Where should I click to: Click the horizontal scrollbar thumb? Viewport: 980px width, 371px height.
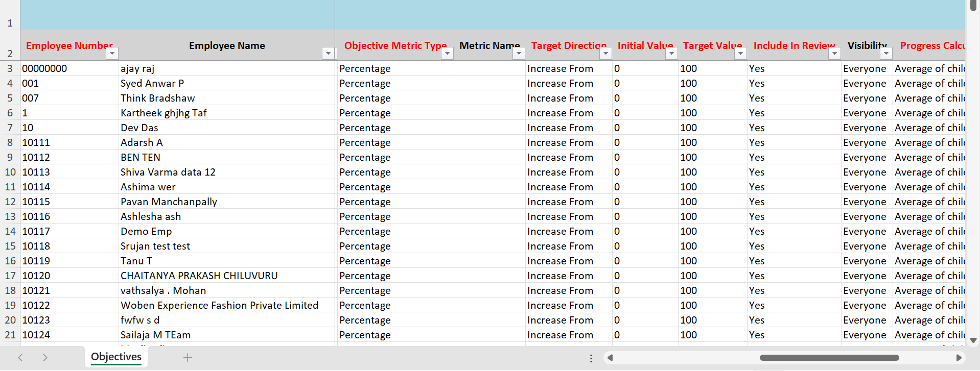pyautogui.click(x=829, y=358)
